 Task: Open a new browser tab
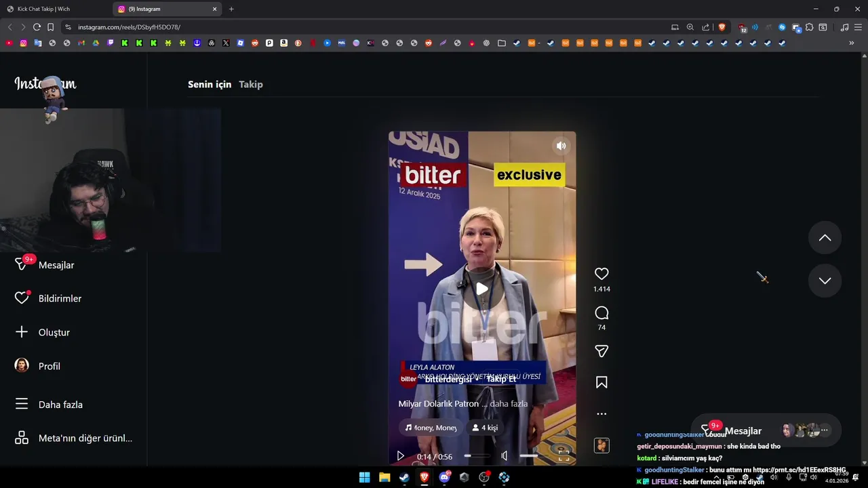(231, 9)
